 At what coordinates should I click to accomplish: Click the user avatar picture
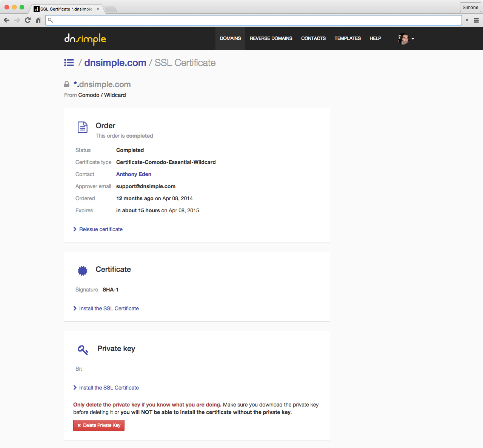coord(403,38)
